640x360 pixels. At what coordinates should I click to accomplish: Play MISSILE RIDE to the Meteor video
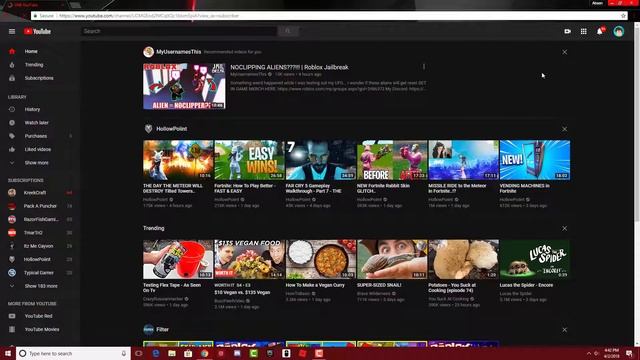(x=464, y=160)
